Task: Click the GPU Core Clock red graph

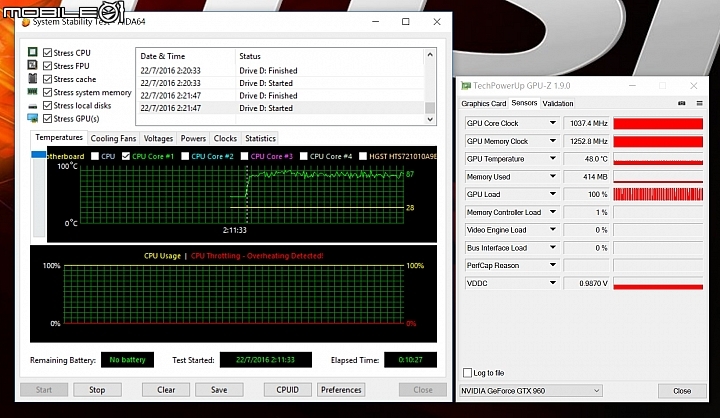Action: click(658, 123)
